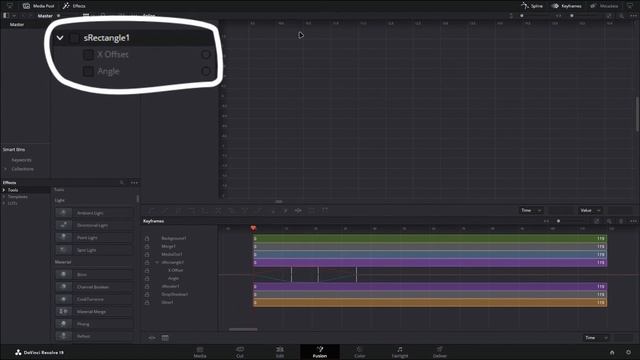This screenshot has height=360, width=640.
Task: Click the spline Value number field
Action: [620, 211]
